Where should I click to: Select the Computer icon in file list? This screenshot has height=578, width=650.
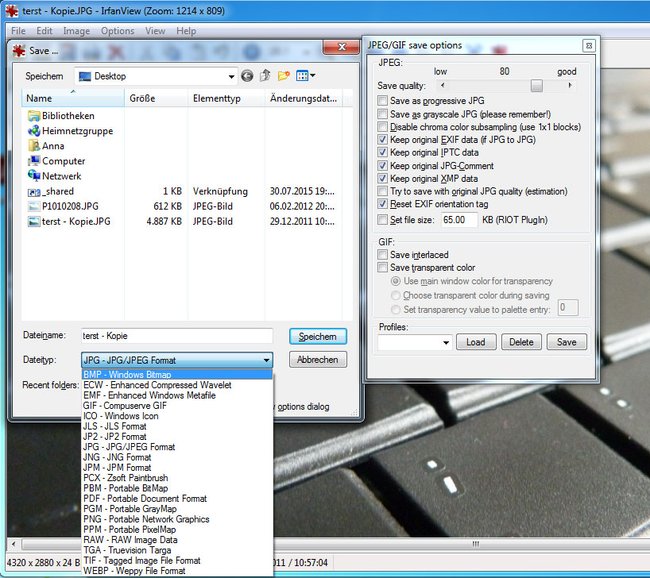(34, 161)
